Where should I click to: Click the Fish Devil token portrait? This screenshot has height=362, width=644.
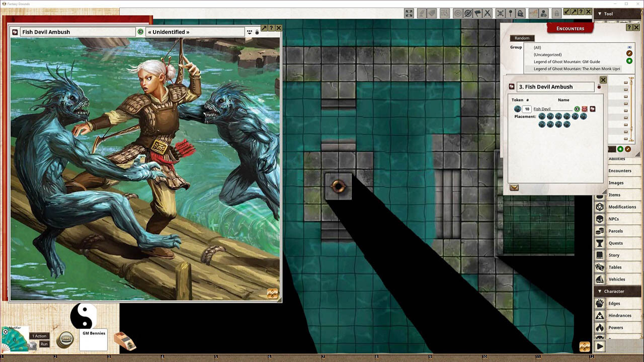coord(518,109)
